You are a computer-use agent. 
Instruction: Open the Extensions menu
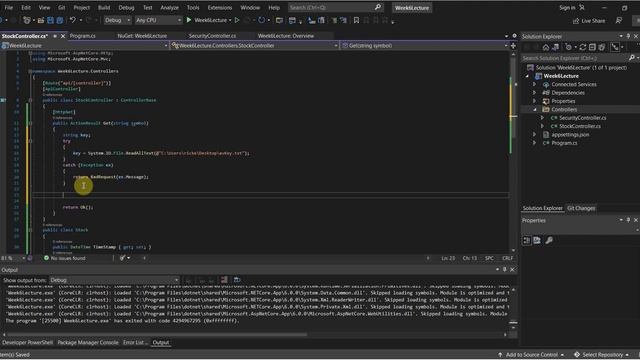pos(220,7)
